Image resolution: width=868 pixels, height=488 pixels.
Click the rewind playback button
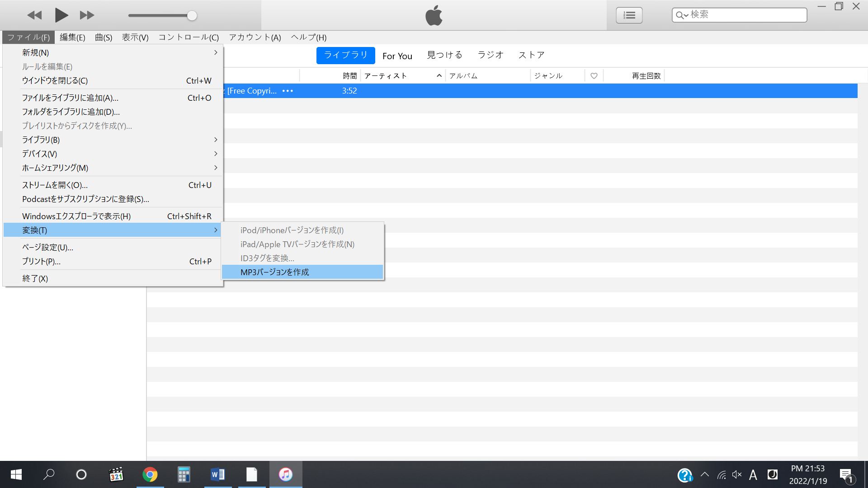tap(34, 15)
